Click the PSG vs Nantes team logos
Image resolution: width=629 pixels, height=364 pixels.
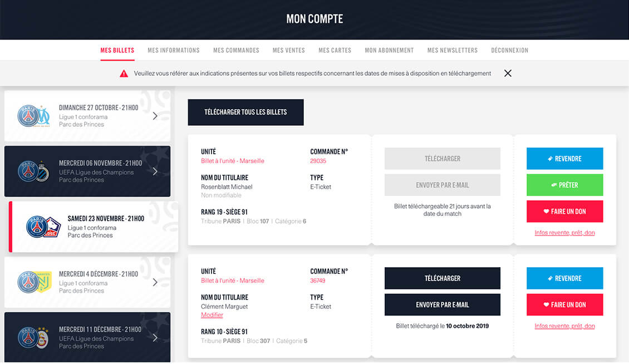click(33, 282)
